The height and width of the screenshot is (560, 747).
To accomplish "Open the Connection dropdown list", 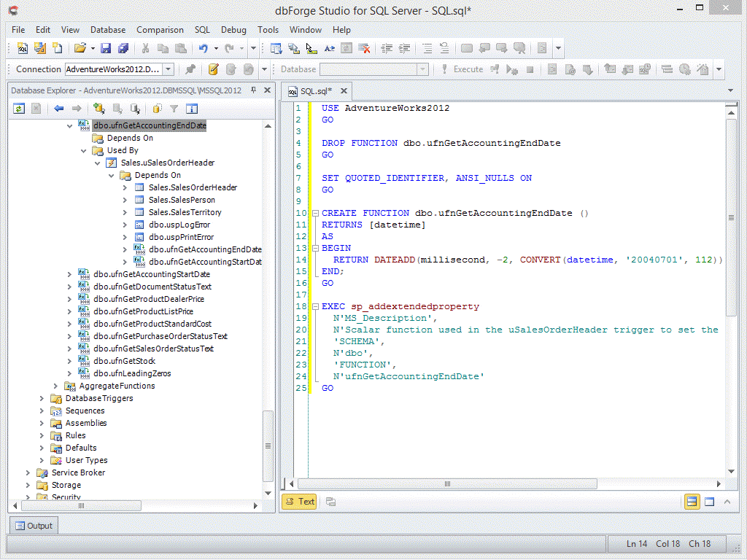I will click(169, 69).
